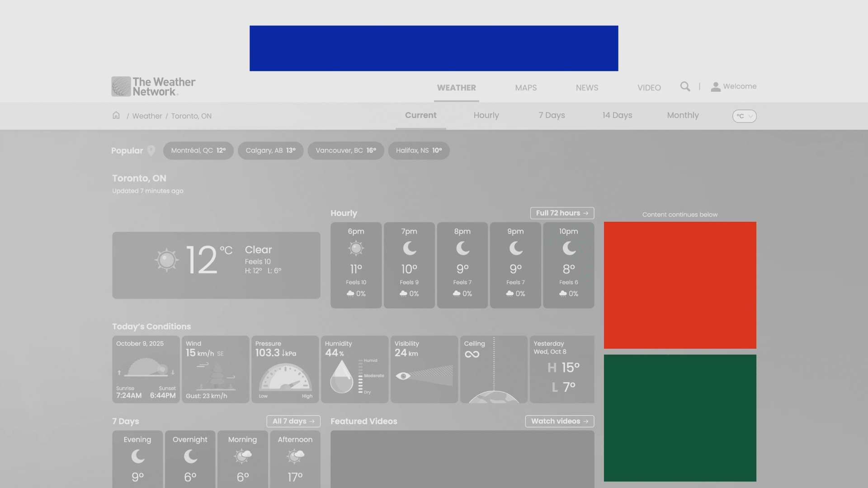The image size is (868, 488).
Task: Click the humidity droplet graphic
Action: point(341,377)
